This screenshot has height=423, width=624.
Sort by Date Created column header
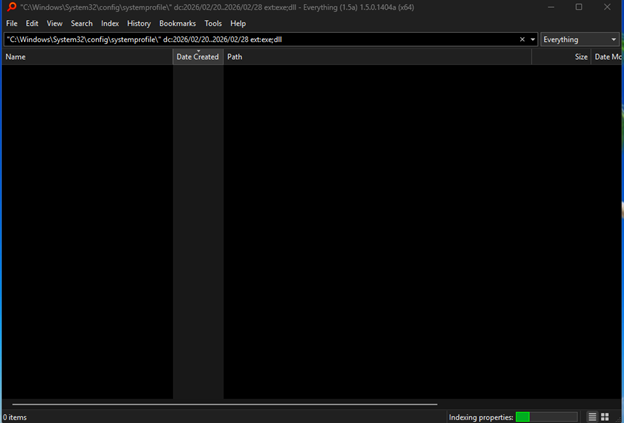tap(197, 57)
